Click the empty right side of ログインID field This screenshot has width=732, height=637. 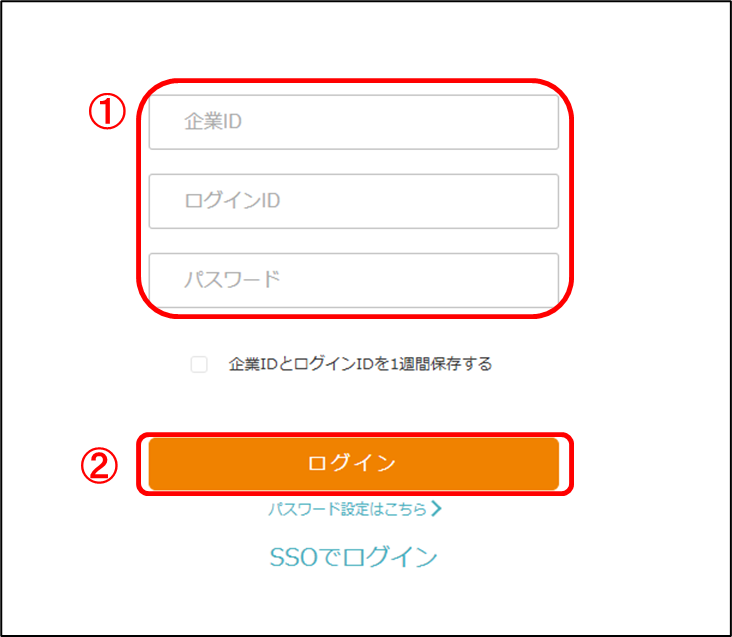tap(467, 202)
